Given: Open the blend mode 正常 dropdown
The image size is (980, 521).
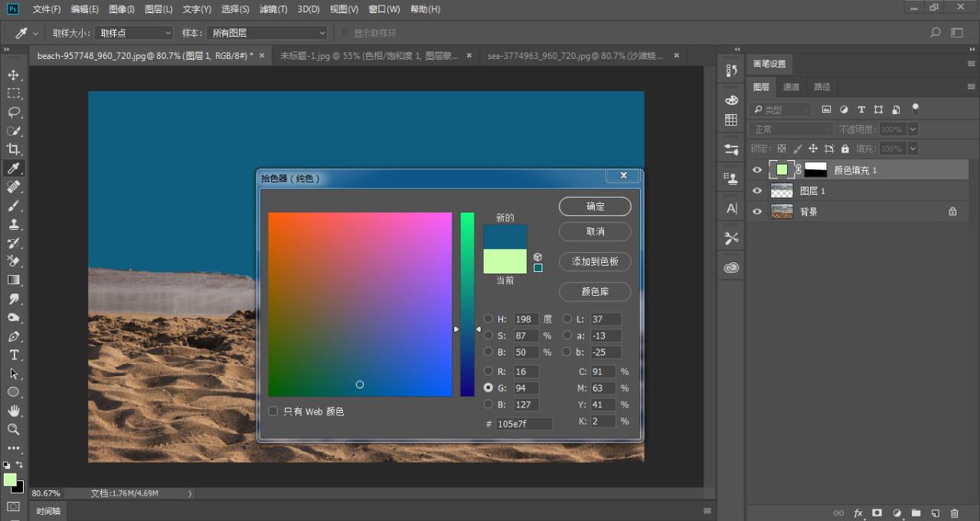Looking at the screenshot, I should coord(791,129).
